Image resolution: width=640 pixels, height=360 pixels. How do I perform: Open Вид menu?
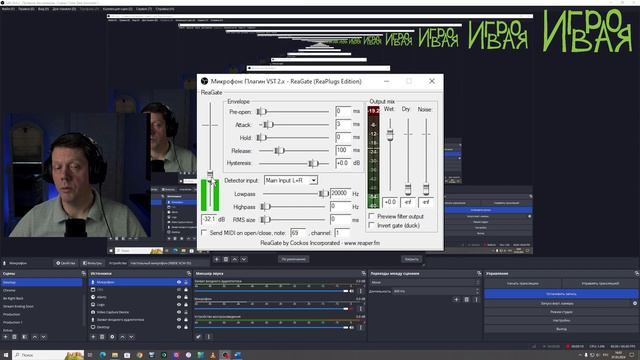43,9
